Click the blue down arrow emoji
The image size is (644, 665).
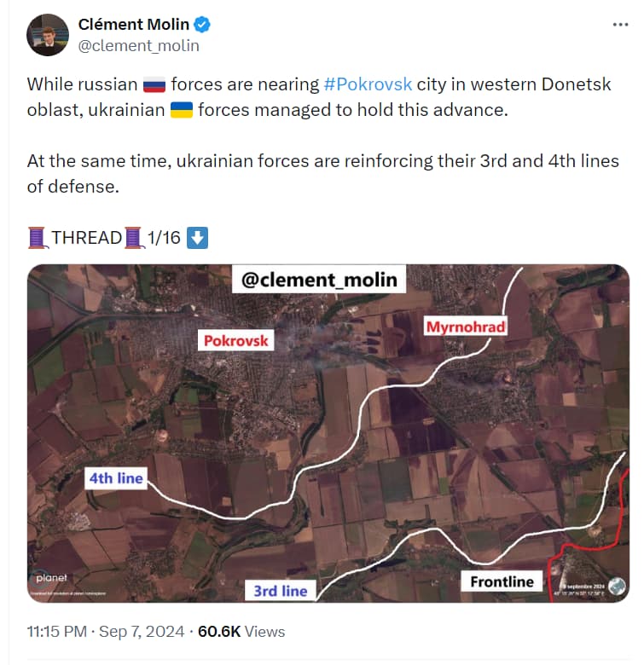point(197,238)
